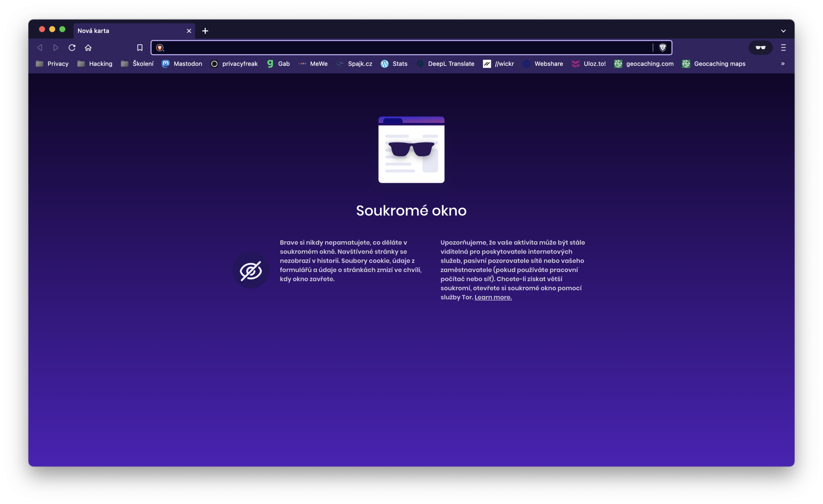Open the hamburger main menu
This screenshot has width=823, height=504.
[783, 48]
